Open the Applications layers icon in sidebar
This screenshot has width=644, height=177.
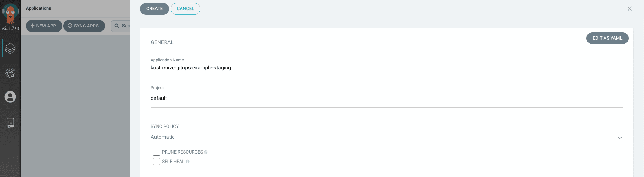click(x=10, y=48)
